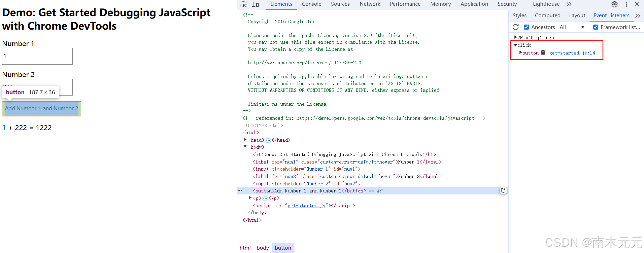644x253 pixels.
Task: Switch to the Computed pane
Action: [x=548, y=15]
